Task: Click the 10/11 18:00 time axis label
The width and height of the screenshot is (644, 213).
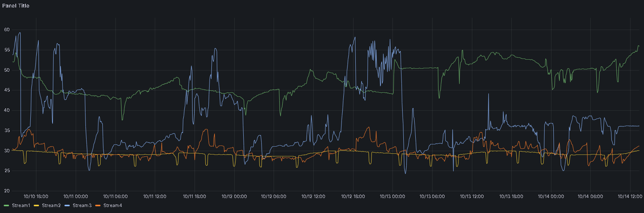Action: point(195,196)
